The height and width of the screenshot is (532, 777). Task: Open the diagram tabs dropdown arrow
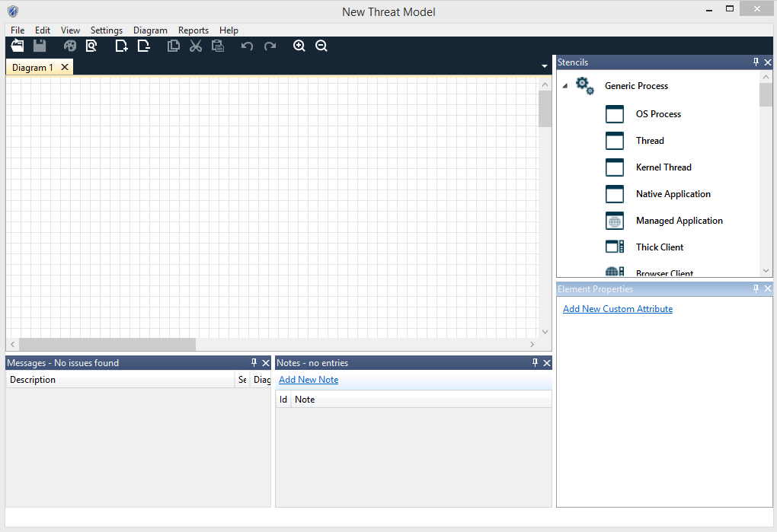544,67
